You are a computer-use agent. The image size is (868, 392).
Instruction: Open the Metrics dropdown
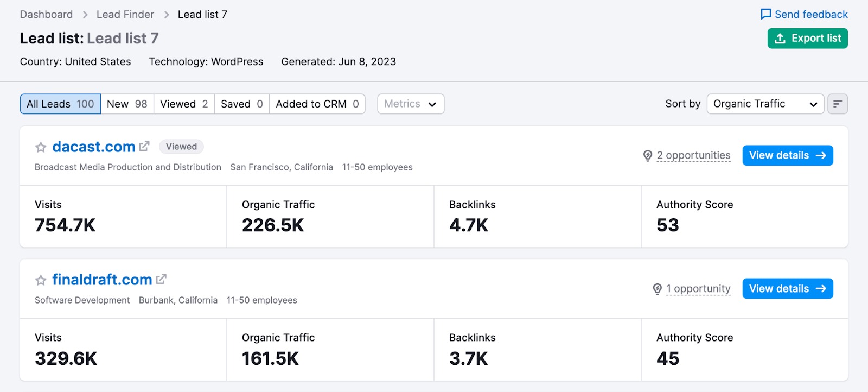[411, 104]
